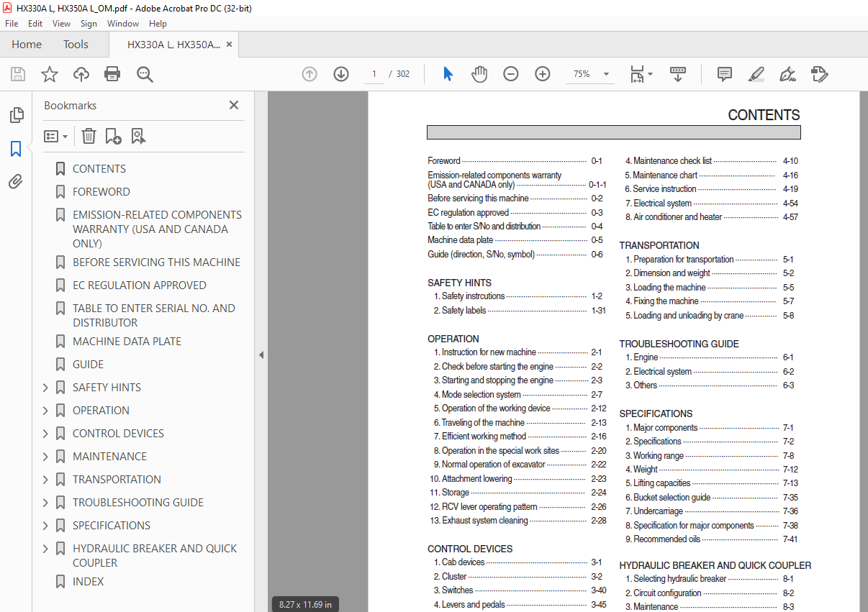Expand the TROUBLESHOOTING GUIDE bookmark

[45, 503]
